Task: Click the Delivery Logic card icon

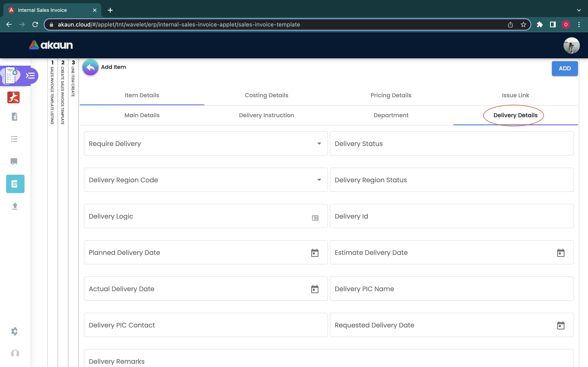Action: [315, 218]
